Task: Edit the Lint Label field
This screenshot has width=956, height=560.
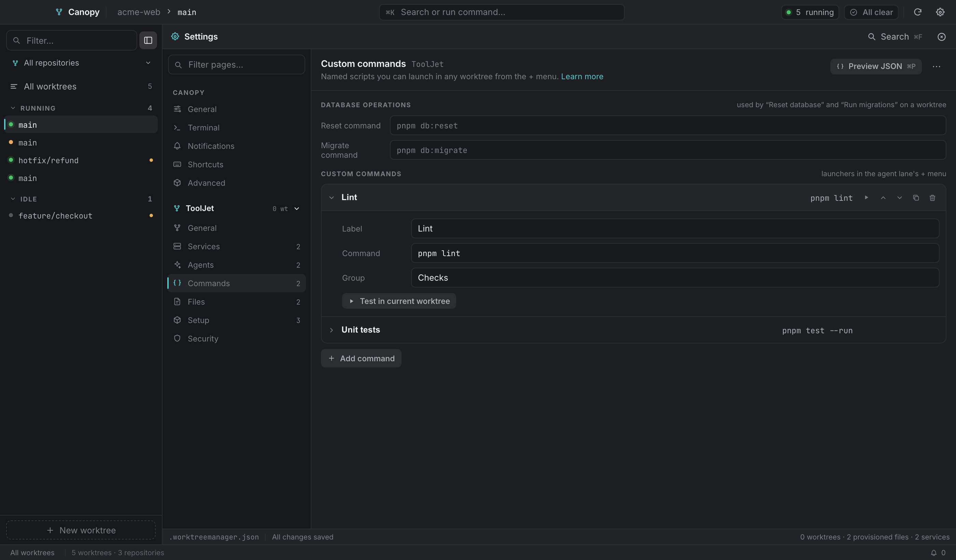Action: 675,228
